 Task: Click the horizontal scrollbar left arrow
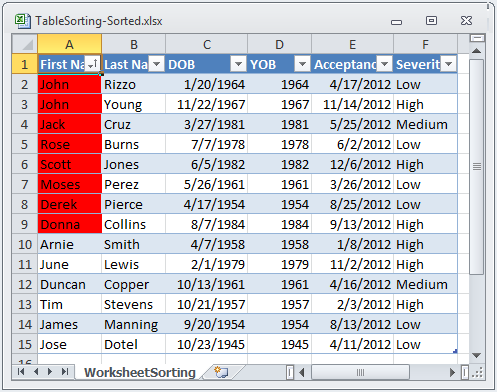302,372
